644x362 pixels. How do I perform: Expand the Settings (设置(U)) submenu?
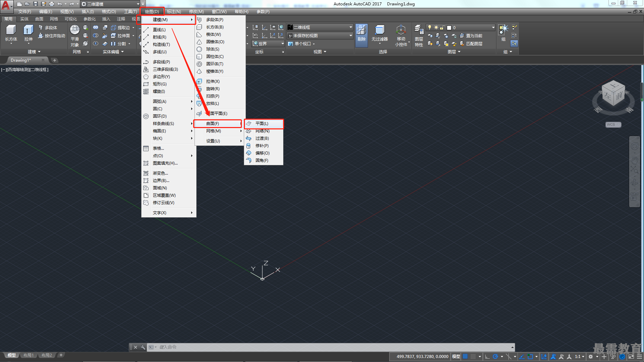coord(220,141)
